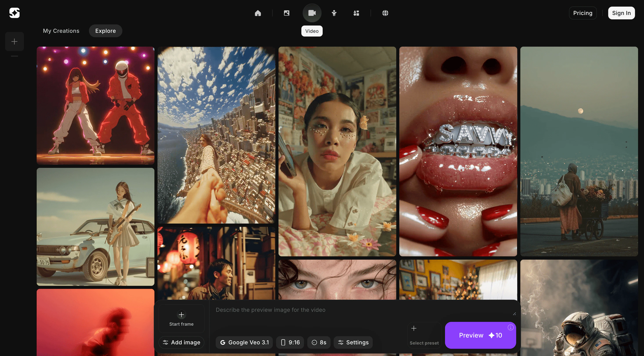The image size is (644, 356).
Task: Open the Settings sliders control
Action: pyautogui.click(x=353, y=342)
